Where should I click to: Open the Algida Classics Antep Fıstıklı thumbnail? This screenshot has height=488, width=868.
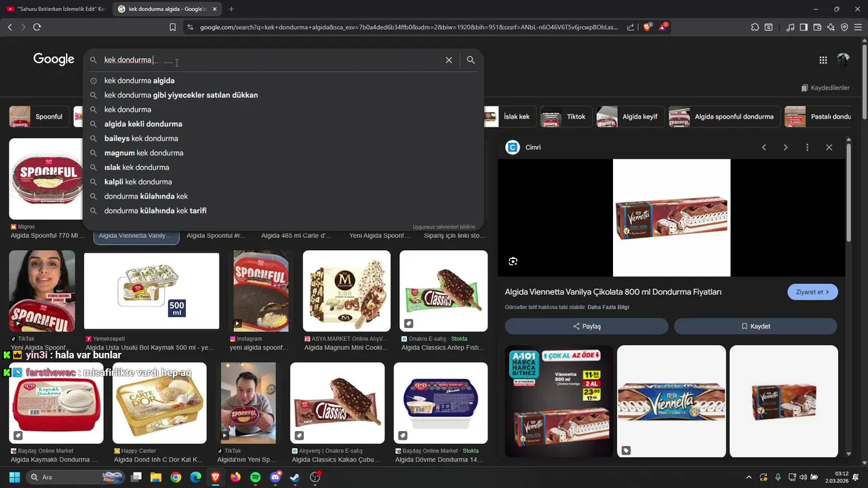click(x=443, y=291)
